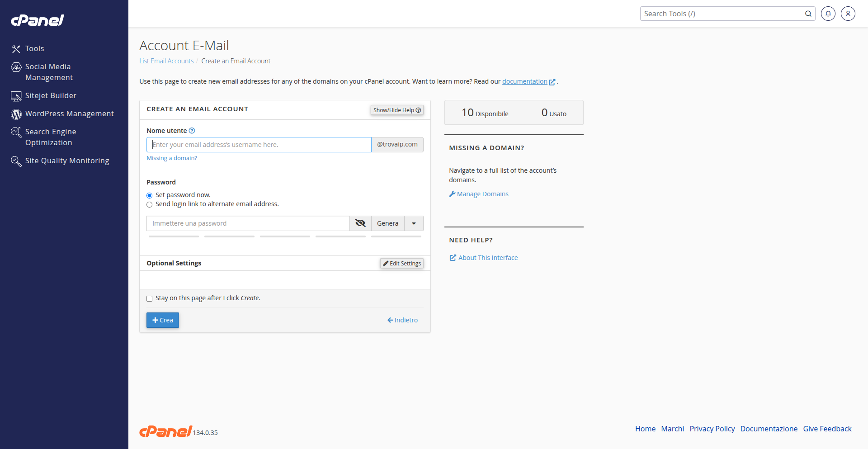The height and width of the screenshot is (449, 868).
Task: Click the Genera password button
Action: point(388,223)
